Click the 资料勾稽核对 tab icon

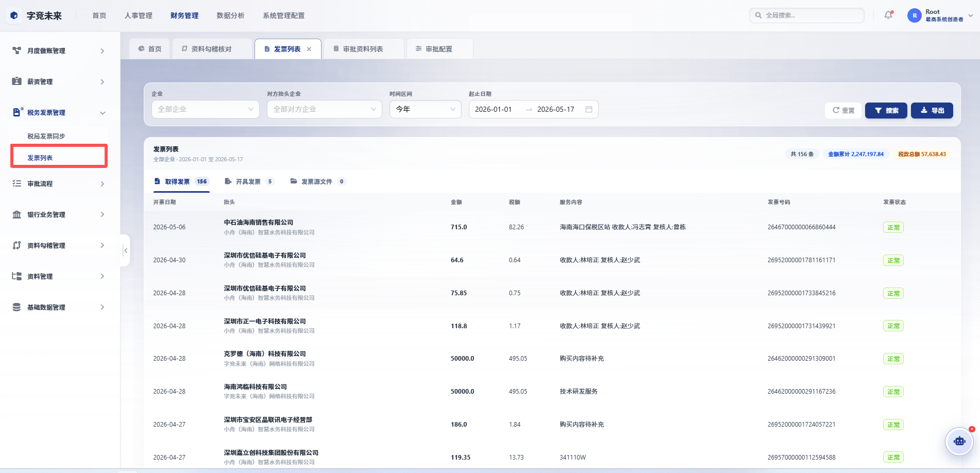[x=184, y=49]
